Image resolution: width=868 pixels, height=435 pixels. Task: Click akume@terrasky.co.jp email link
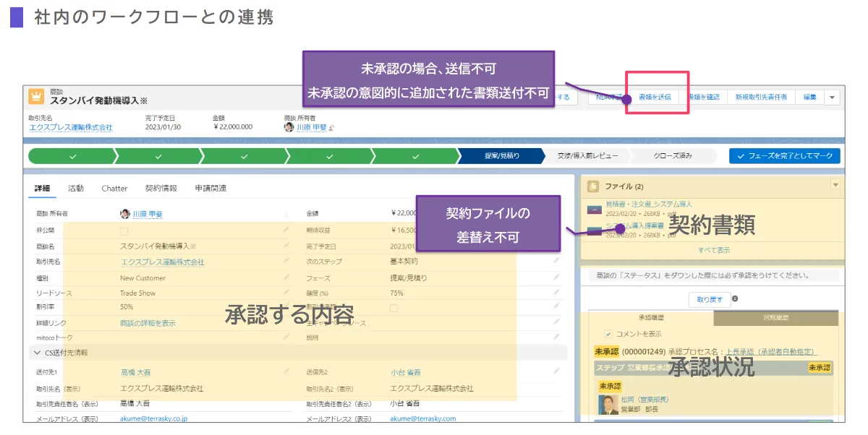(154, 418)
